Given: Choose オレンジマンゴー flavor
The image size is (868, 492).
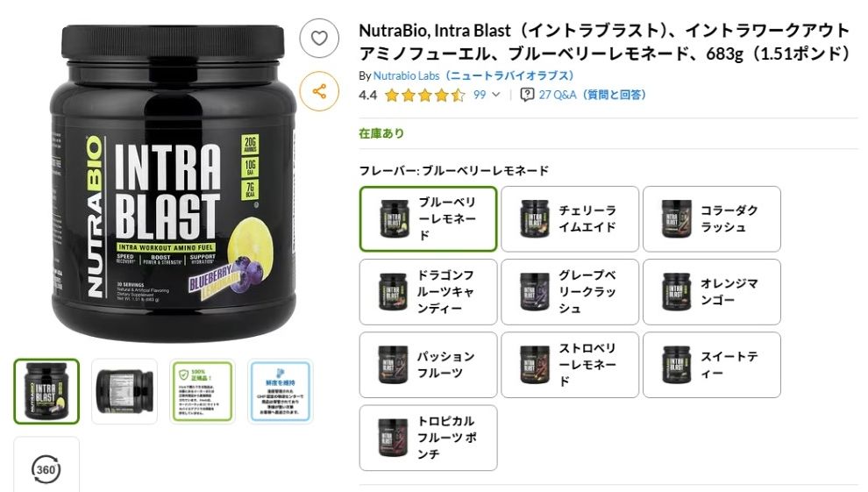Looking at the screenshot, I should click(711, 292).
